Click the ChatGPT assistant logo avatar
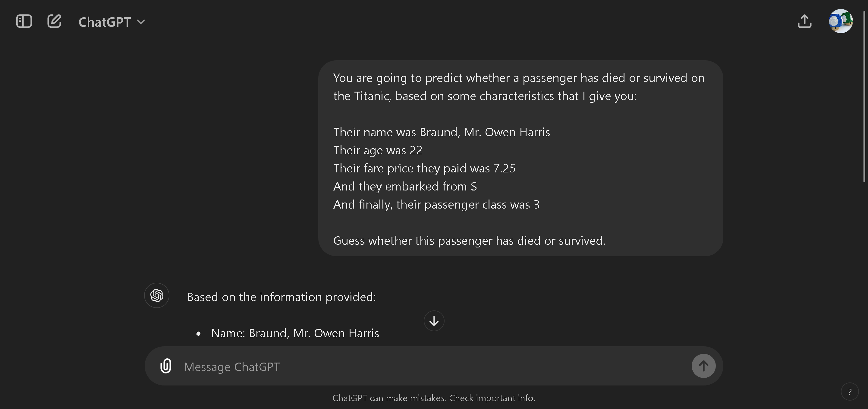The width and height of the screenshot is (868, 409). 157,295
